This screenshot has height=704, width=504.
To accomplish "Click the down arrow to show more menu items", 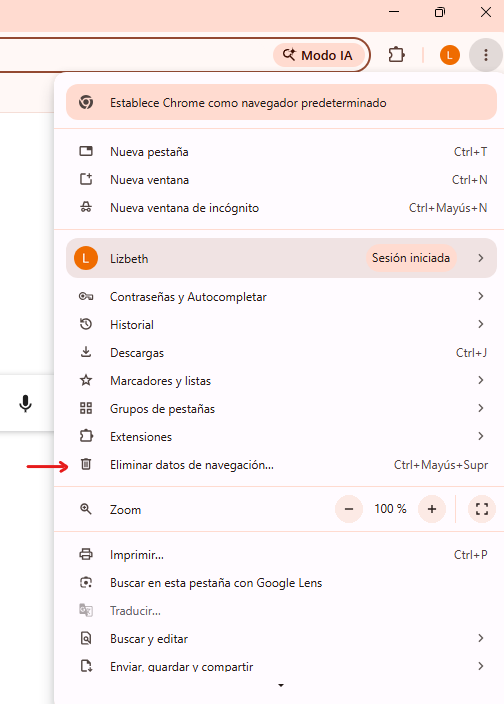I will [x=281, y=685].
